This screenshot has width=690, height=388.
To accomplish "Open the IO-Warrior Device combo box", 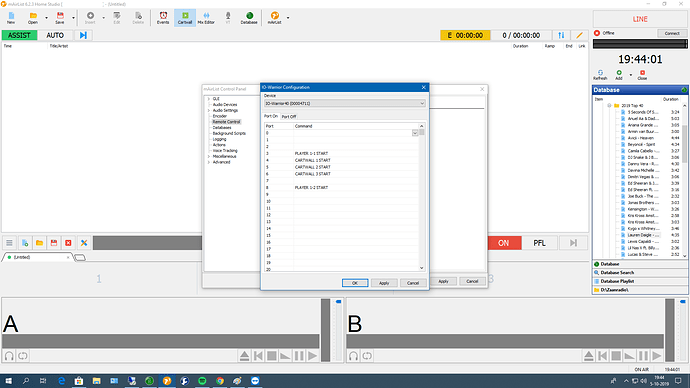I will (x=345, y=103).
